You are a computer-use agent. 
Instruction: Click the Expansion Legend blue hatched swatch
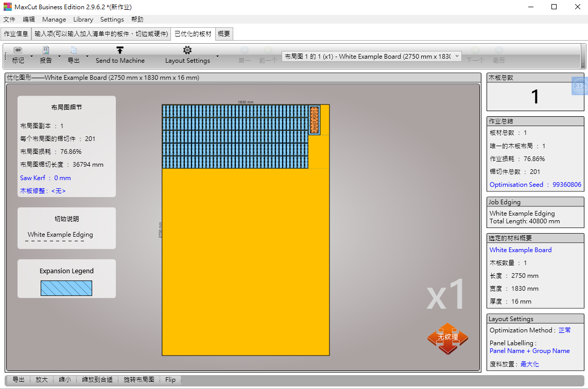pos(66,288)
